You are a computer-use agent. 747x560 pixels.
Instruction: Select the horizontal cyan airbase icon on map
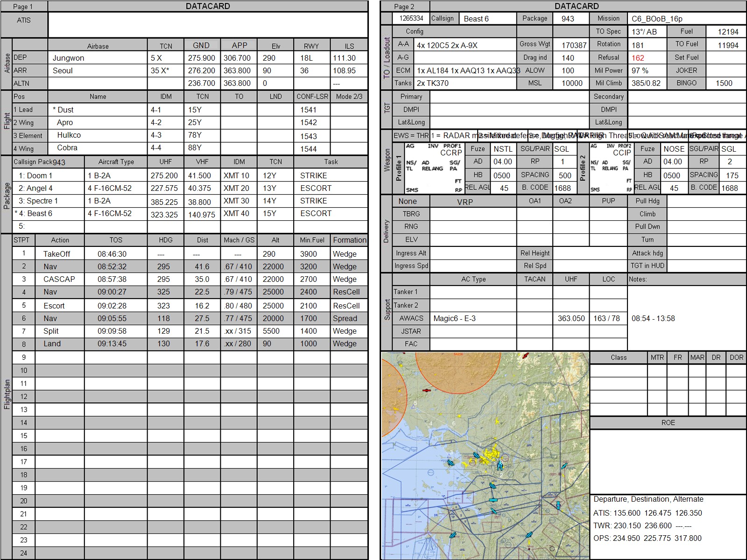493,500
